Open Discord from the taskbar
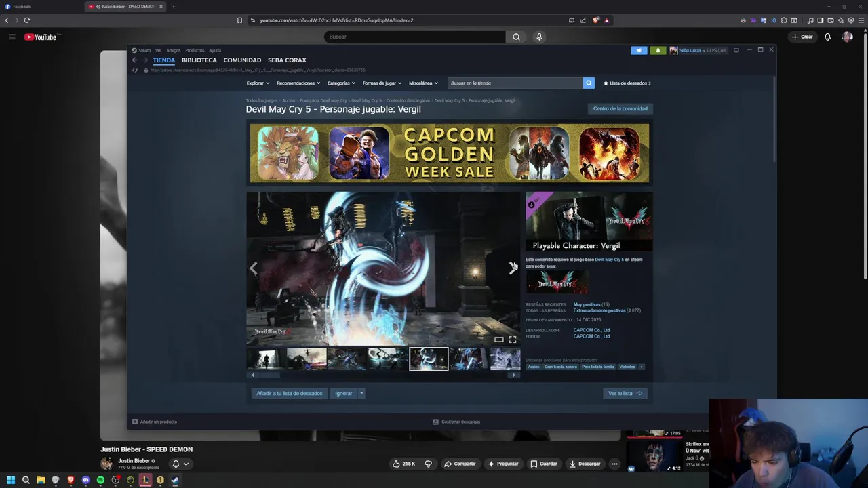 coord(85,480)
